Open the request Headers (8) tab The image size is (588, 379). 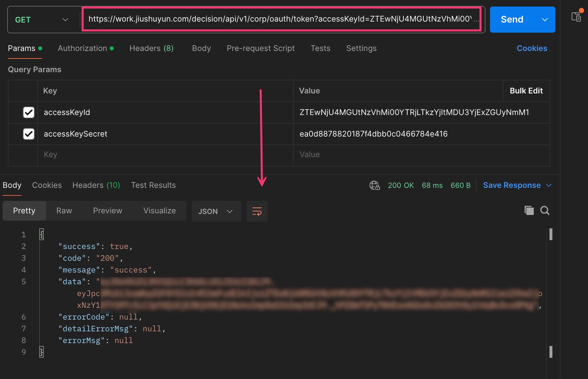tap(151, 48)
